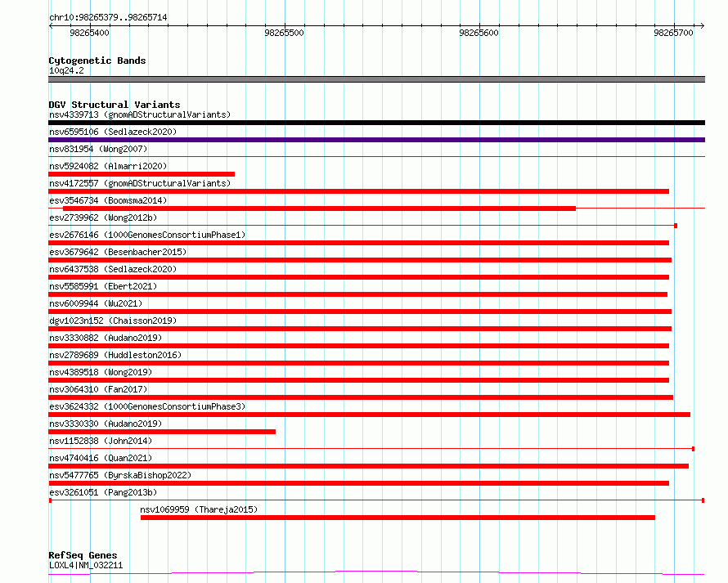Open the nsv831954 Wong2007 label
This screenshot has height=583, width=728.
[98, 149]
